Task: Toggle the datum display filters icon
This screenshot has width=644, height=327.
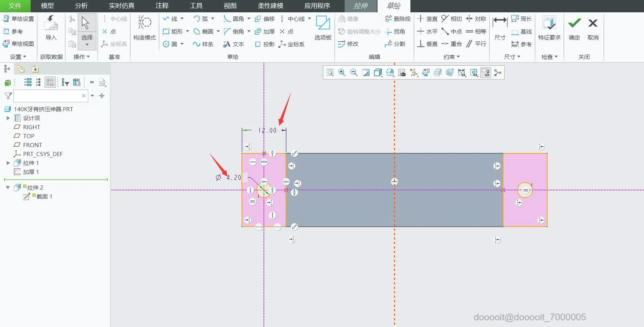Action: [x=414, y=72]
